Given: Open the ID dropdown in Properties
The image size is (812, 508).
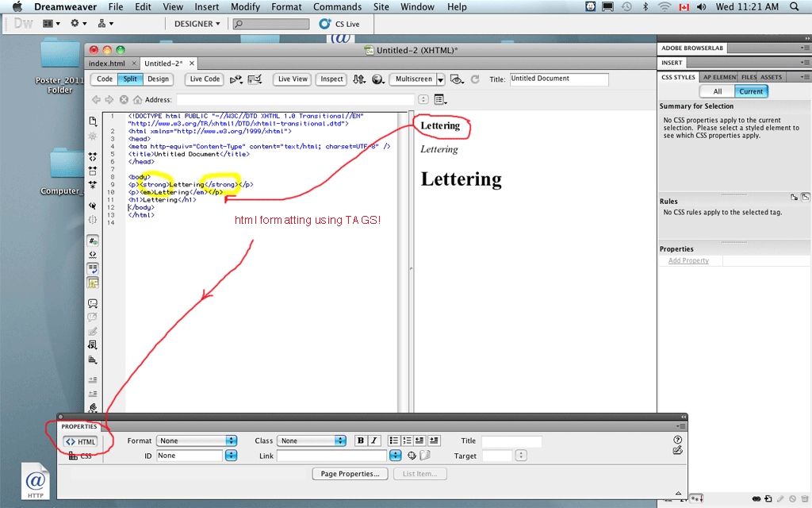Looking at the screenshot, I should click(231, 456).
